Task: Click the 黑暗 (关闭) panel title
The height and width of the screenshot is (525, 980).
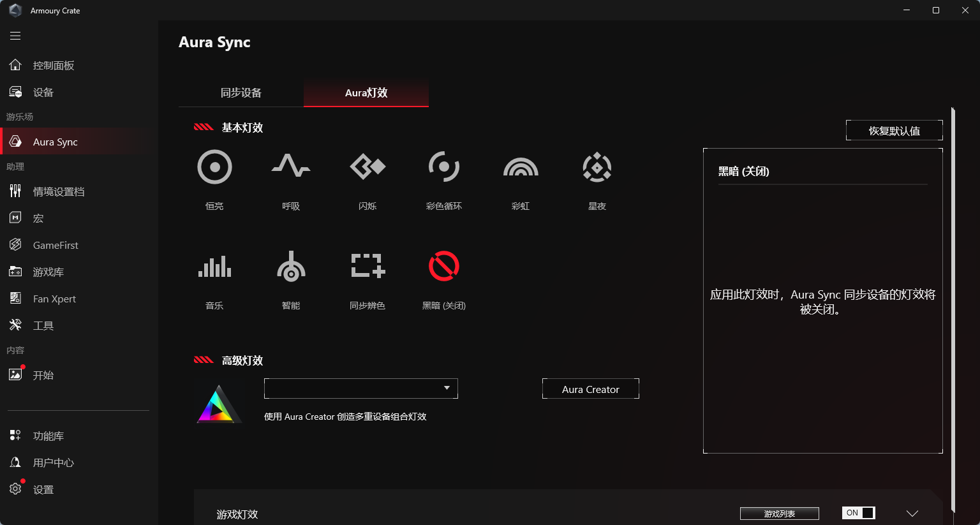Action: point(744,171)
